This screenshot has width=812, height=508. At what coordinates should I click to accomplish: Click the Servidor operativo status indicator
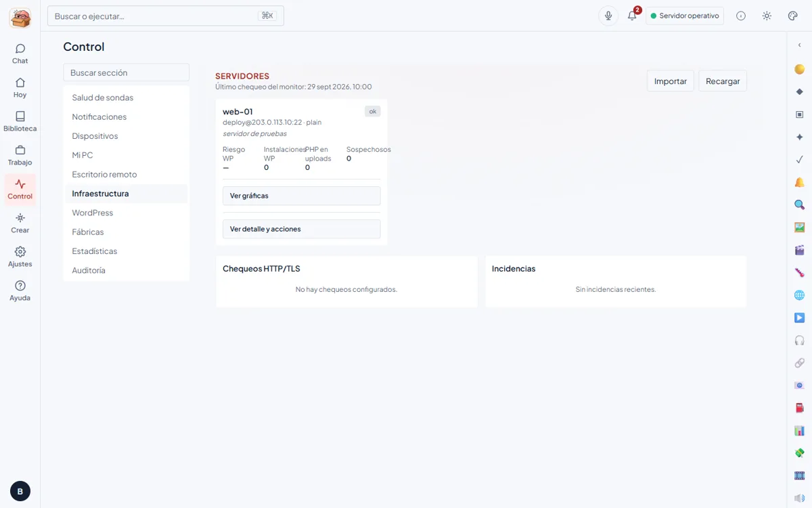click(685, 16)
